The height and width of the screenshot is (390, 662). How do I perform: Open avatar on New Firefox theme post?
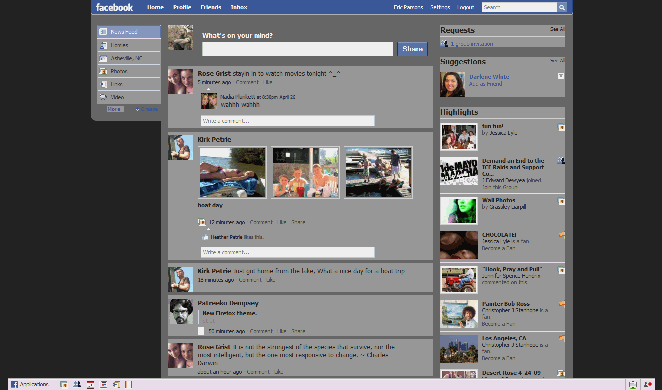[181, 311]
